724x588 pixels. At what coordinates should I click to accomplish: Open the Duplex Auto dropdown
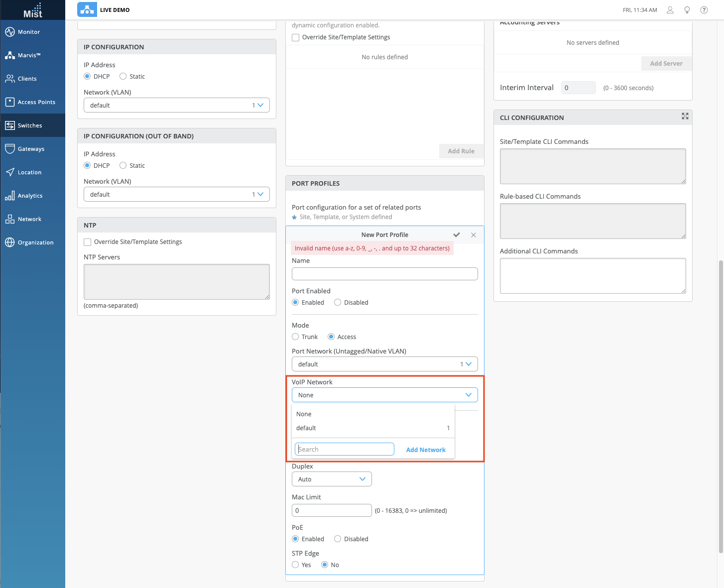click(x=332, y=479)
